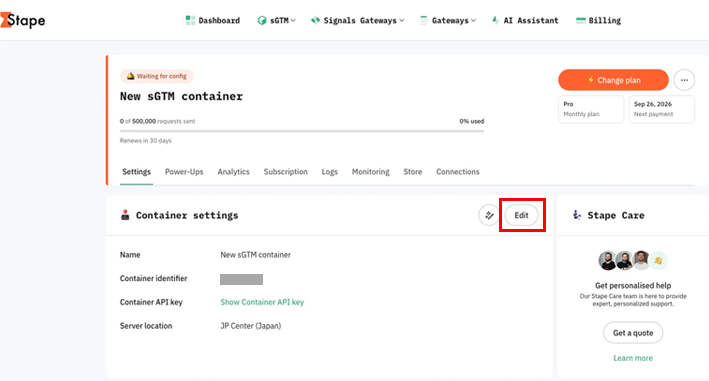Select the Settings tab
Screen dimensions: 709x381
click(136, 172)
